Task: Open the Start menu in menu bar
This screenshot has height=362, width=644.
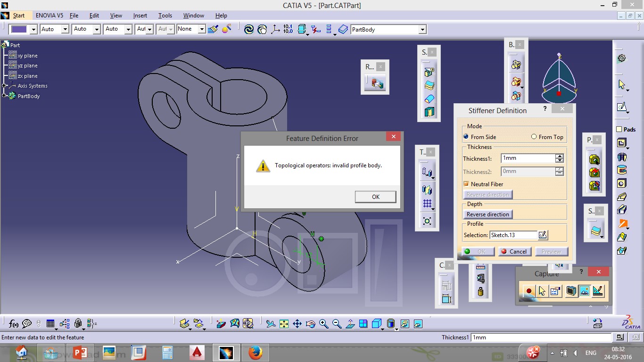Action: point(19,16)
